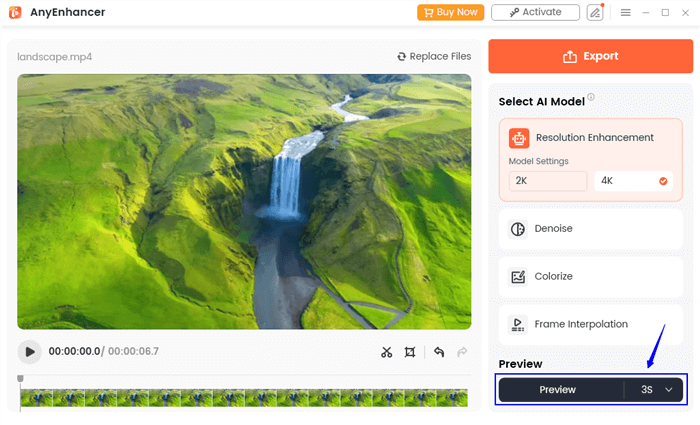Click the Replace Files link
Screen dimensions: 700x425
(434, 57)
